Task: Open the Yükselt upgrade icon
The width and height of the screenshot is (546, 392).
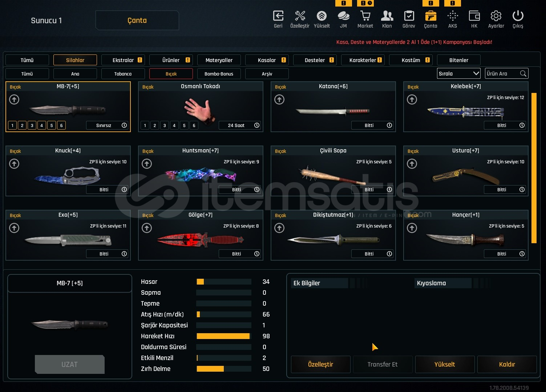Action: 321,16
